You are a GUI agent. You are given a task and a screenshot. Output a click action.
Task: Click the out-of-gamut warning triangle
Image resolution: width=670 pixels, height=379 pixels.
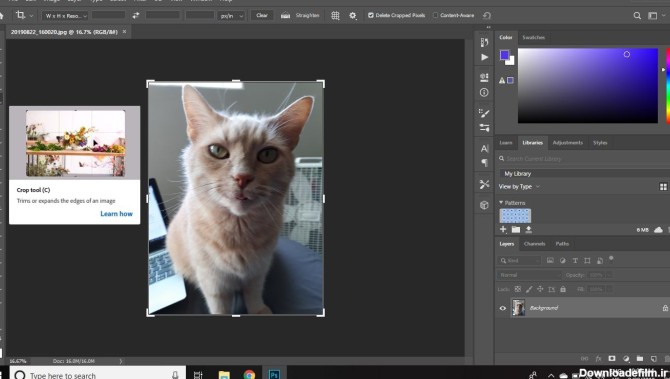tap(502, 80)
